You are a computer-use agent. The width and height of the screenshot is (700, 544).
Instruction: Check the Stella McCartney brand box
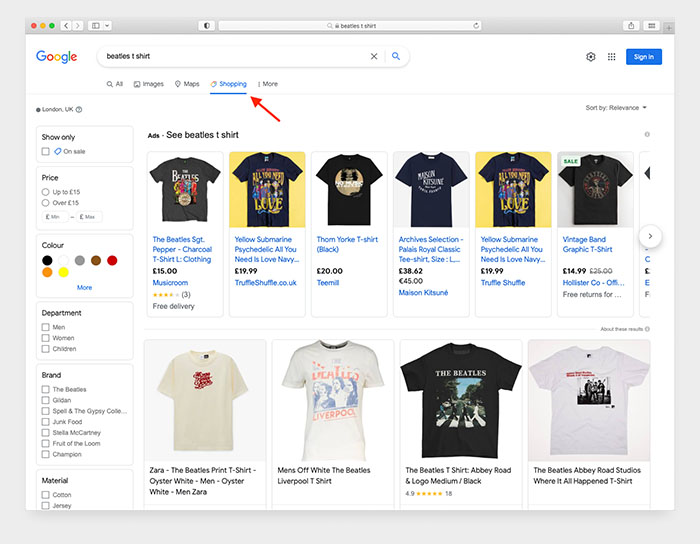pos(46,432)
